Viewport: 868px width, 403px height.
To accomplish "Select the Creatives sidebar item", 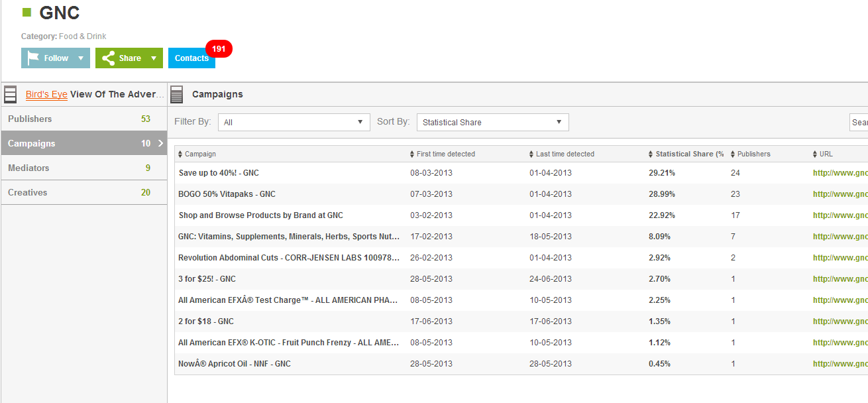I will coord(83,192).
